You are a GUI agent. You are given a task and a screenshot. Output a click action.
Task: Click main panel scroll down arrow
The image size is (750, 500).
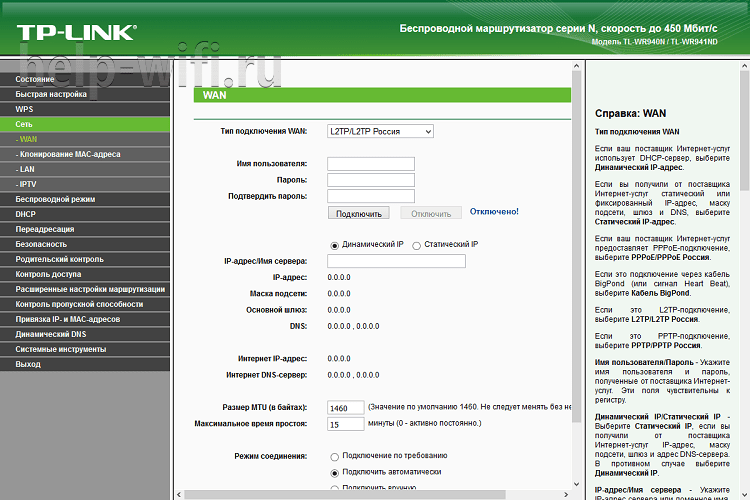coord(576,484)
